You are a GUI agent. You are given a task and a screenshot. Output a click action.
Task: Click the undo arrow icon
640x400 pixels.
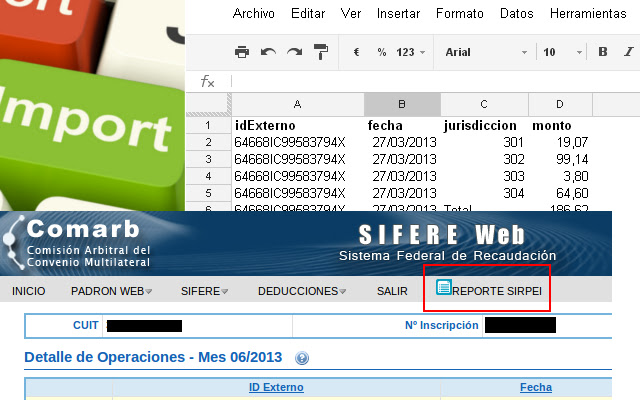tap(268, 52)
